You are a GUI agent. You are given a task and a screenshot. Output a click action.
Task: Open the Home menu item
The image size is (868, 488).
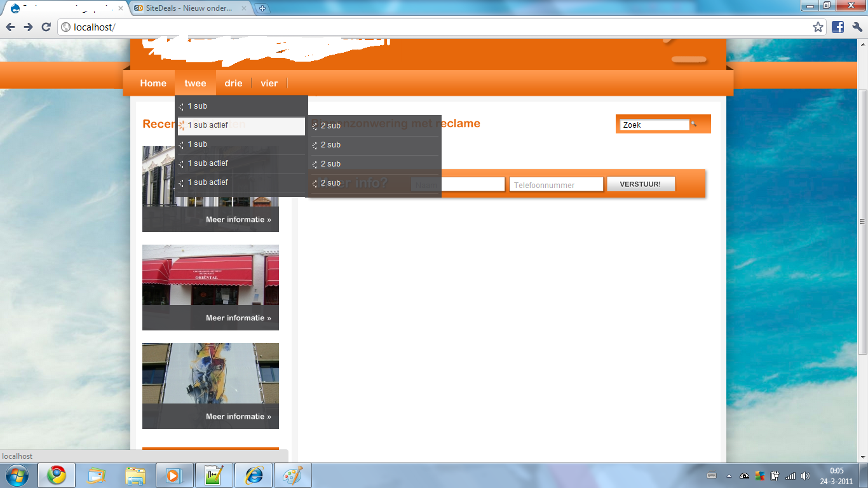[153, 83]
